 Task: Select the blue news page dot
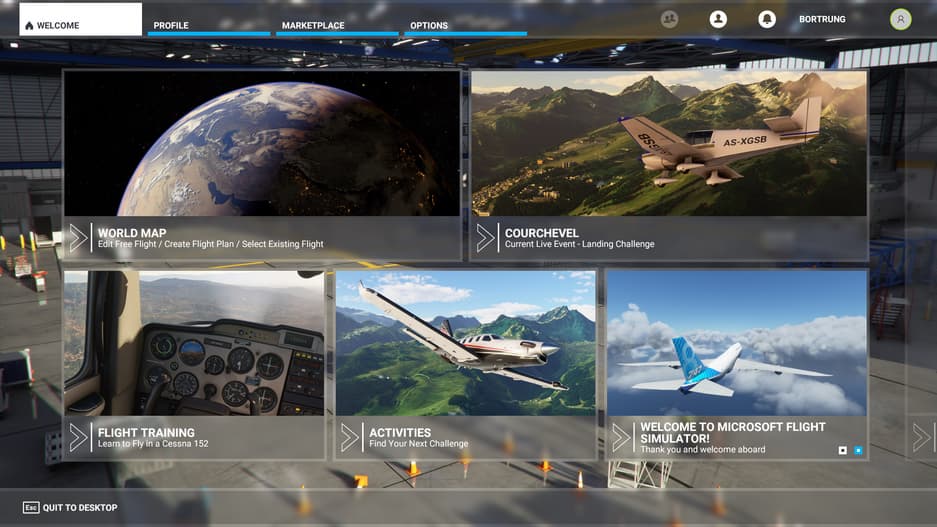(858, 450)
